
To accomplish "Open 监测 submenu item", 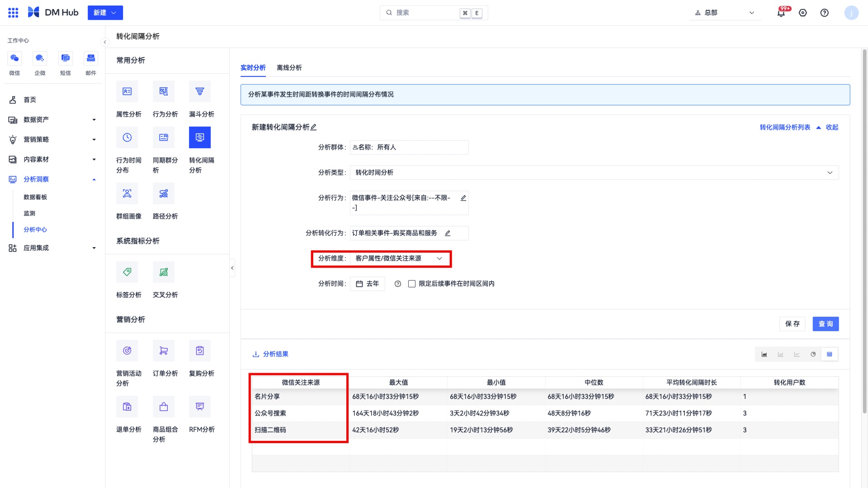I will (x=29, y=213).
